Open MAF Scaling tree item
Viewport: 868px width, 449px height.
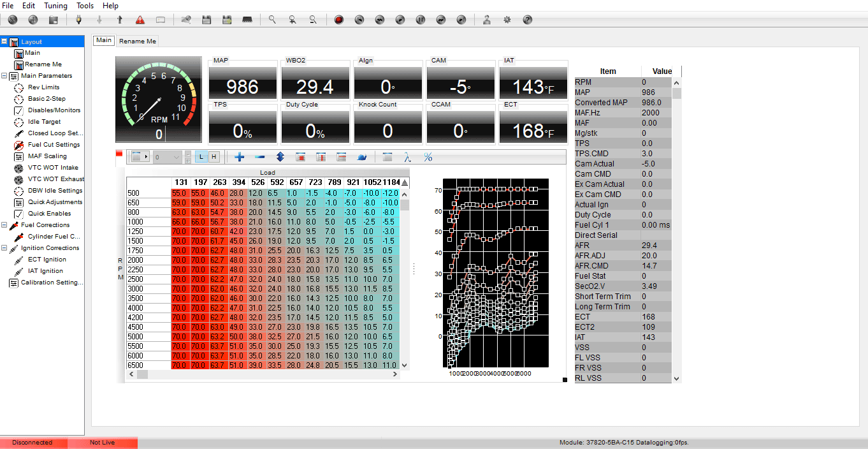click(x=47, y=156)
